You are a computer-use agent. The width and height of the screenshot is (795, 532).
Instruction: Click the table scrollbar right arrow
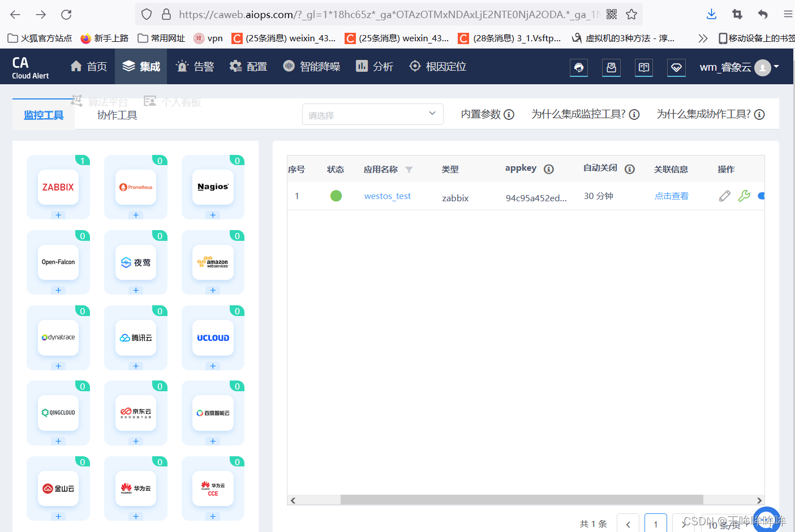759,500
